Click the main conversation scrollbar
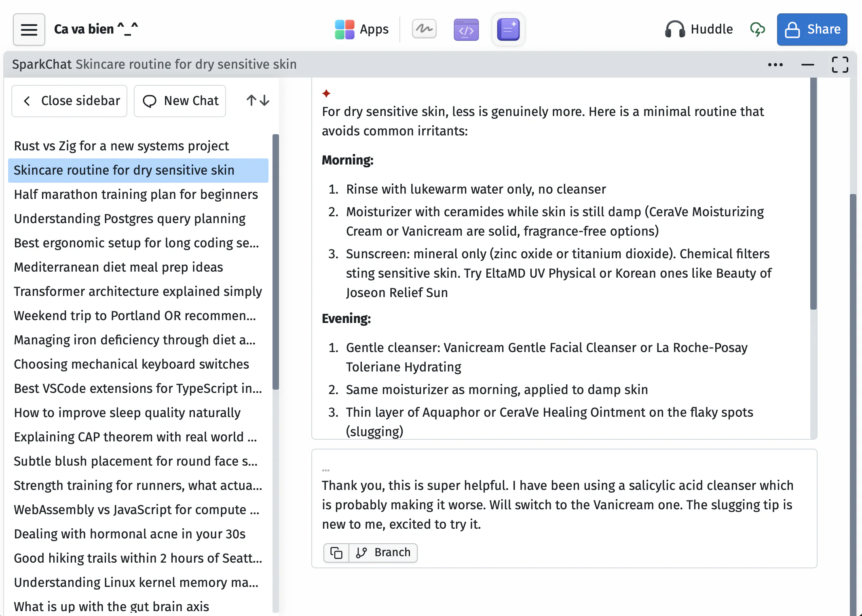Viewport: 862px width, 616px height. [x=853, y=404]
